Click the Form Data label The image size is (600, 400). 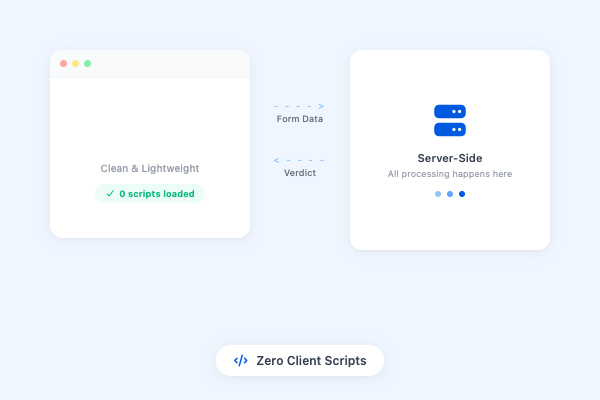[x=300, y=119]
